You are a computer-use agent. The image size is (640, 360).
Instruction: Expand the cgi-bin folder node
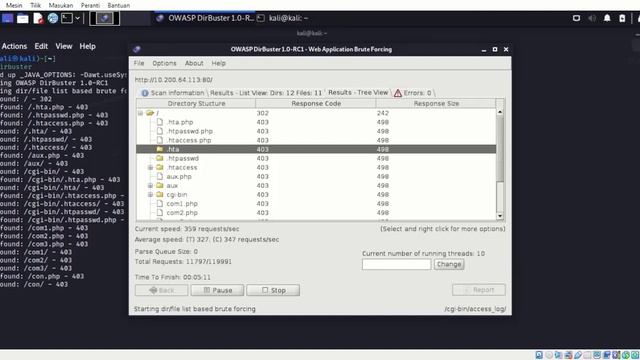(150, 194)
